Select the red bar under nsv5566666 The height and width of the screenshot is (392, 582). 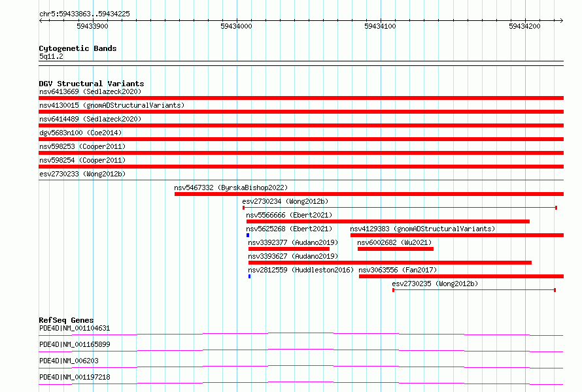pos(388,221)
